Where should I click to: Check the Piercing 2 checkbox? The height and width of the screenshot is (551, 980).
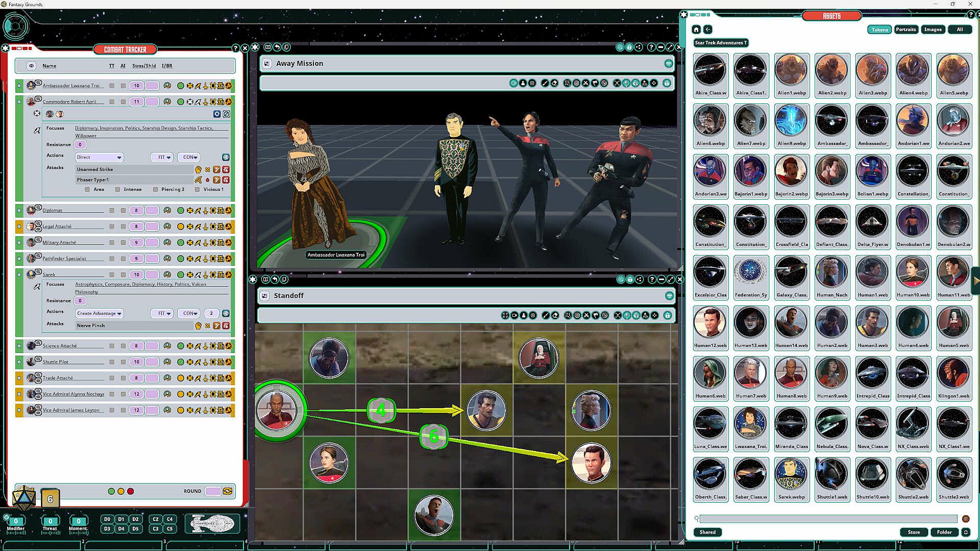(x=156, y=189)
